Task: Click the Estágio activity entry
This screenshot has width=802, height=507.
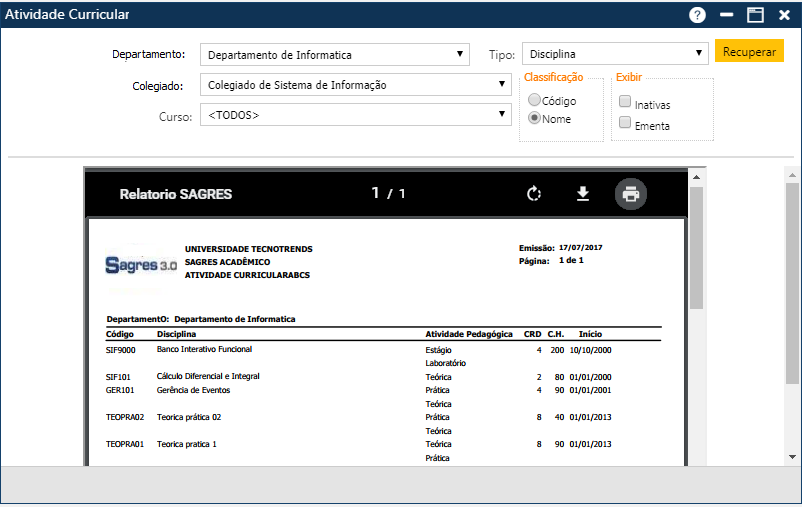Action: (438, 350)
